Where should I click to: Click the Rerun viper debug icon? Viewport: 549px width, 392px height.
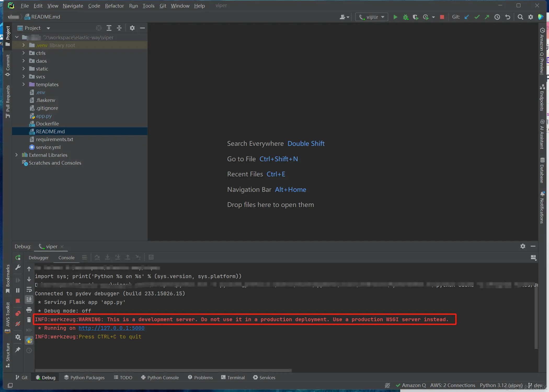18,258
